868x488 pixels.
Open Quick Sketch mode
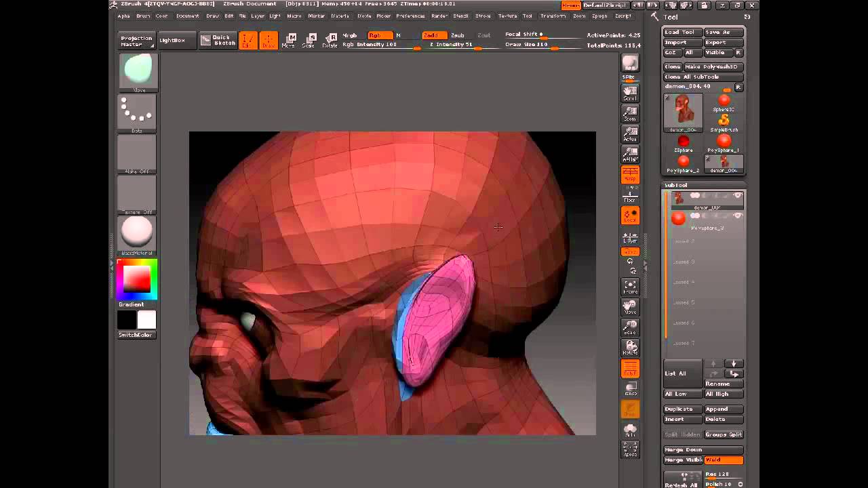[x=217, y=41]
